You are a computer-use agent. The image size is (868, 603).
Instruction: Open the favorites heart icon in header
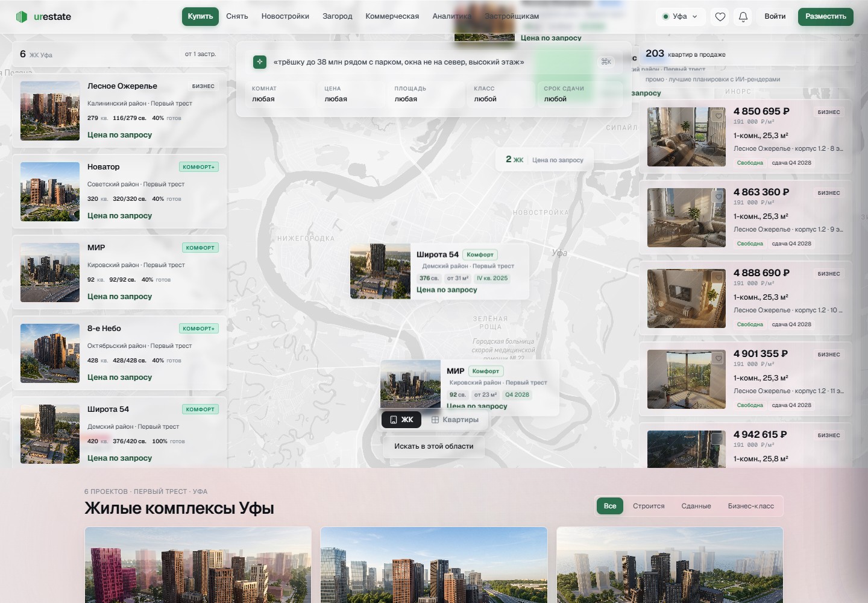click(720, 17)
